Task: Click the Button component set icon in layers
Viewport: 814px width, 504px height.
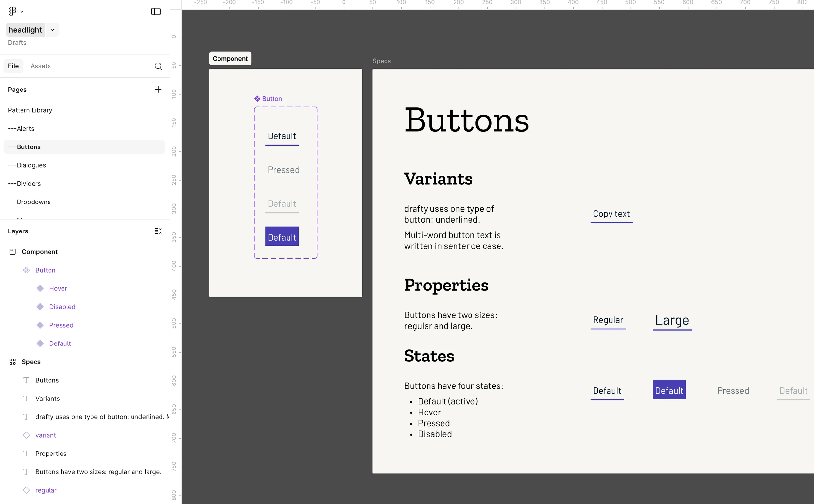Action: click(26, 270)
